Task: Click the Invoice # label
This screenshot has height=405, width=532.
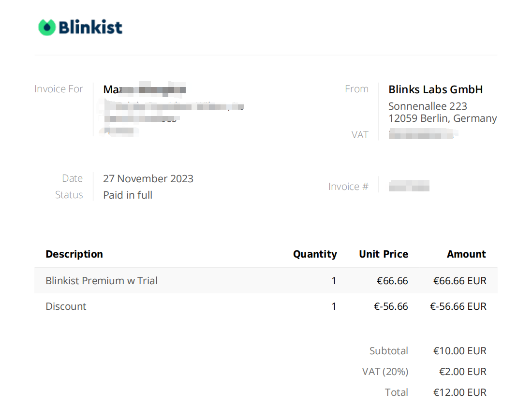Action: tap(348, 187)
